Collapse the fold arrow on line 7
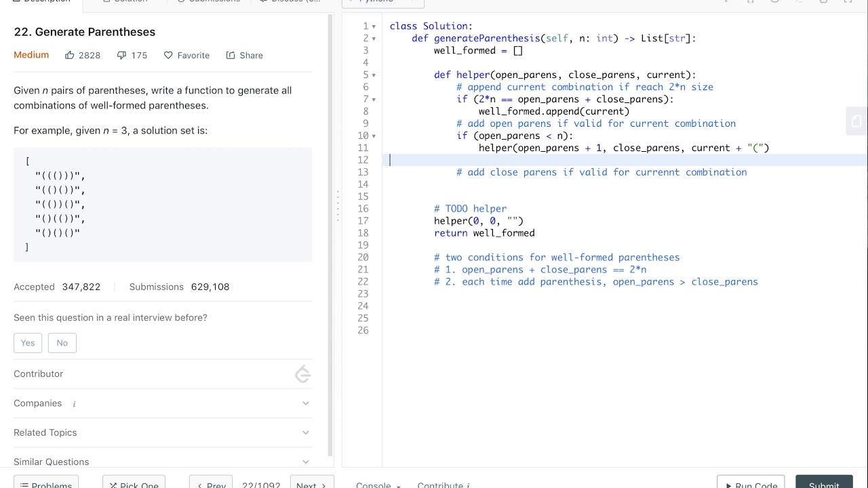Screen dimensions: 868x488 [374, 100]
